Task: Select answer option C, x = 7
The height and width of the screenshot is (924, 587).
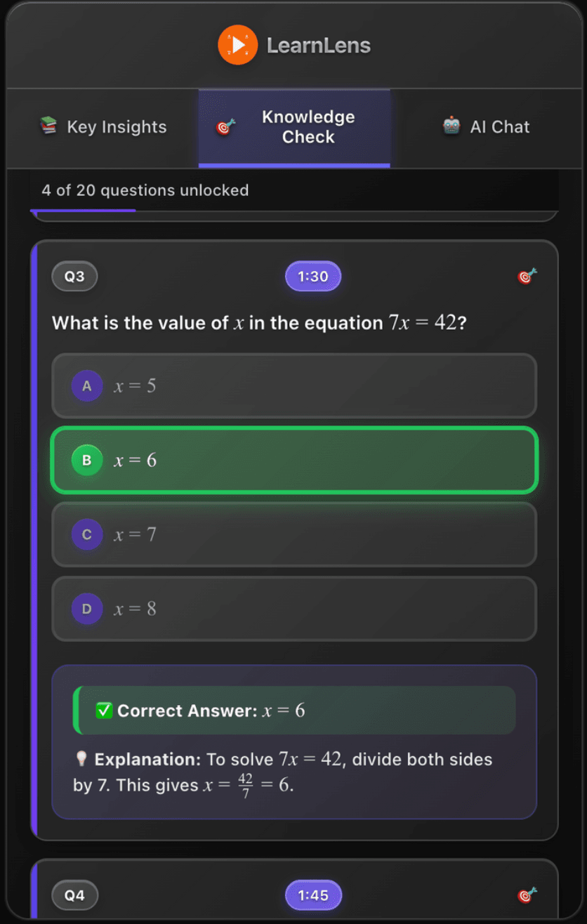Action: click(x=293, y=534)
